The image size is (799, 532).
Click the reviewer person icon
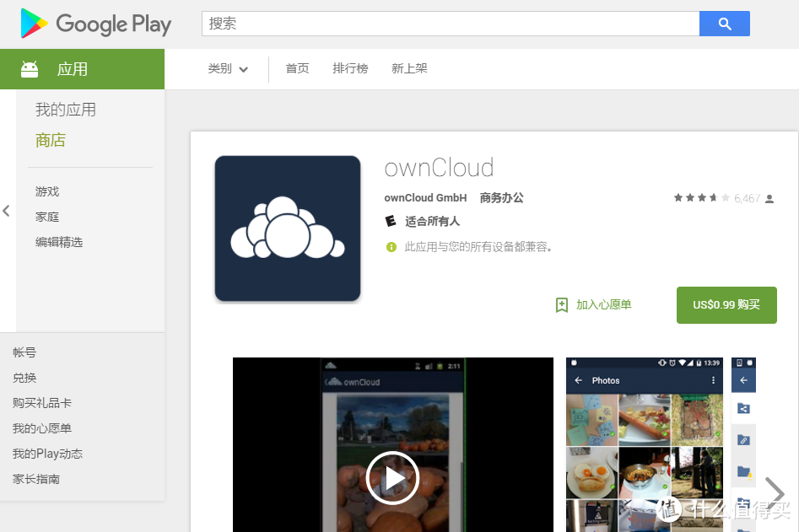click(769, 198)
